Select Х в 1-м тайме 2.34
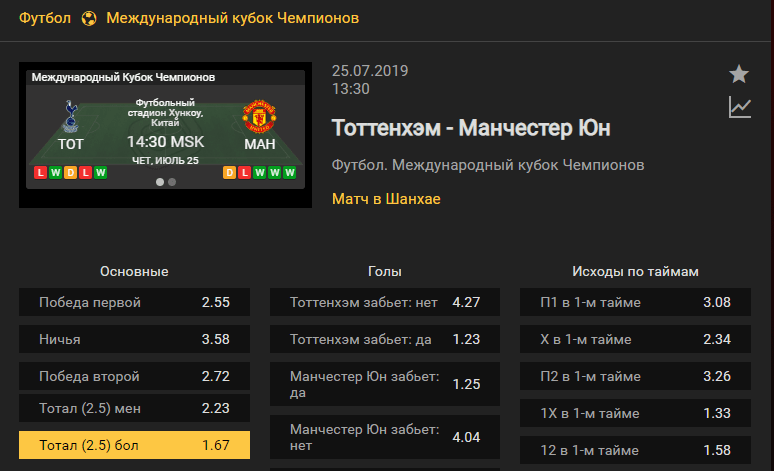 pos(635,339)
